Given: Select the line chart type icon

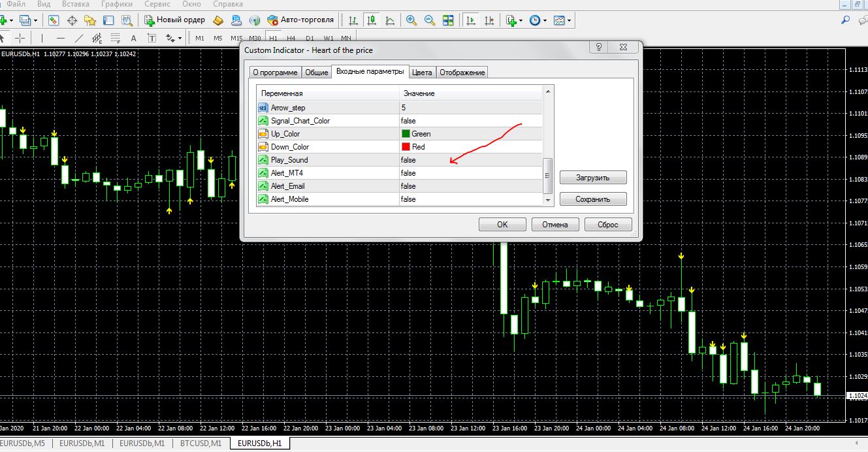Looking at the screenshot, I should coord(390,20).
